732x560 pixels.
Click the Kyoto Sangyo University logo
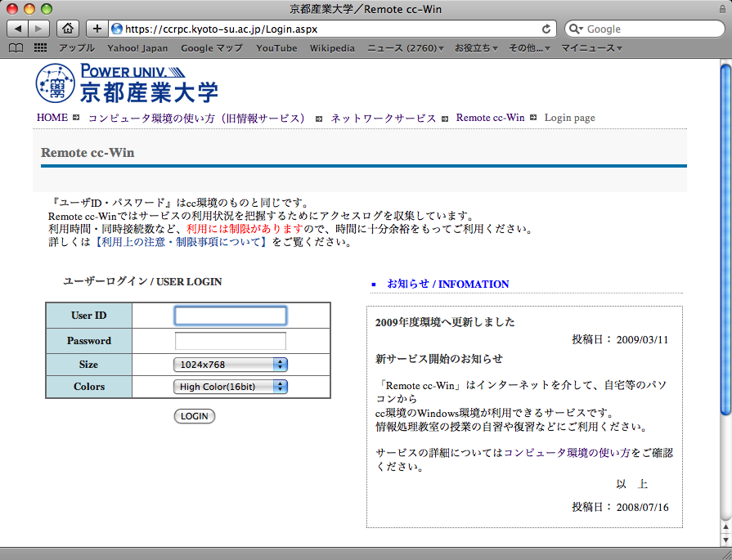(x=127, y=83)
